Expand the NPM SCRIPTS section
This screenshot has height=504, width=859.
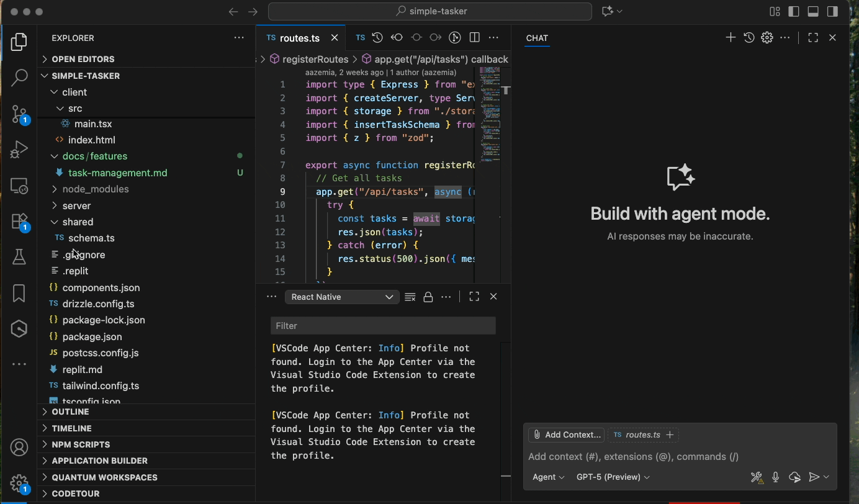tap(81, 444)
